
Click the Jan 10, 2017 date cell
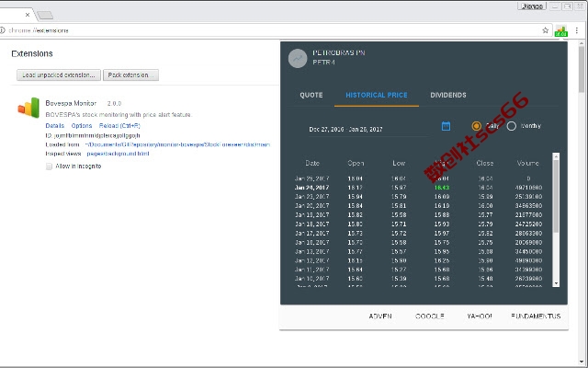(x=312, y=279)
